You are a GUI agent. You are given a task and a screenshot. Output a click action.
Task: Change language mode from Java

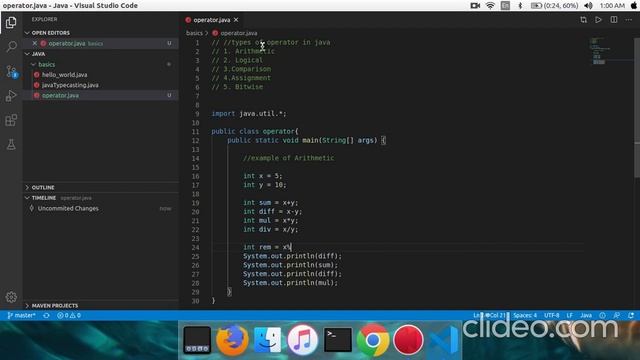[586, 316]
